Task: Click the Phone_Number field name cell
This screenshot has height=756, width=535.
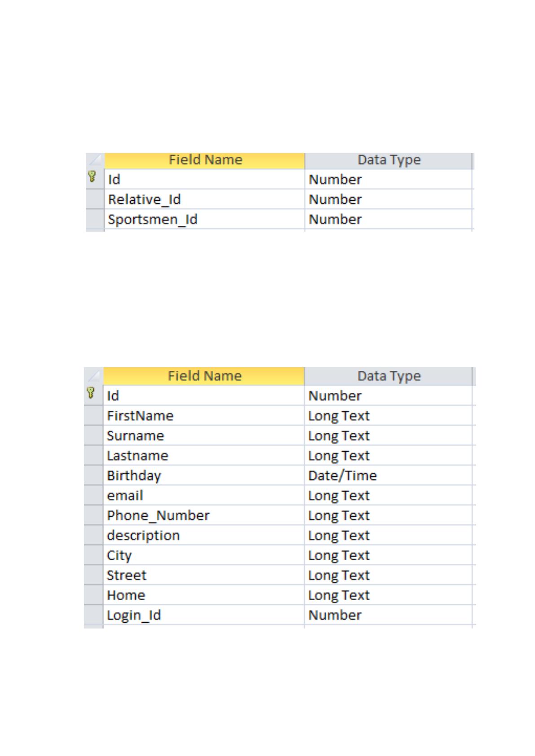Action: [204, 515]
